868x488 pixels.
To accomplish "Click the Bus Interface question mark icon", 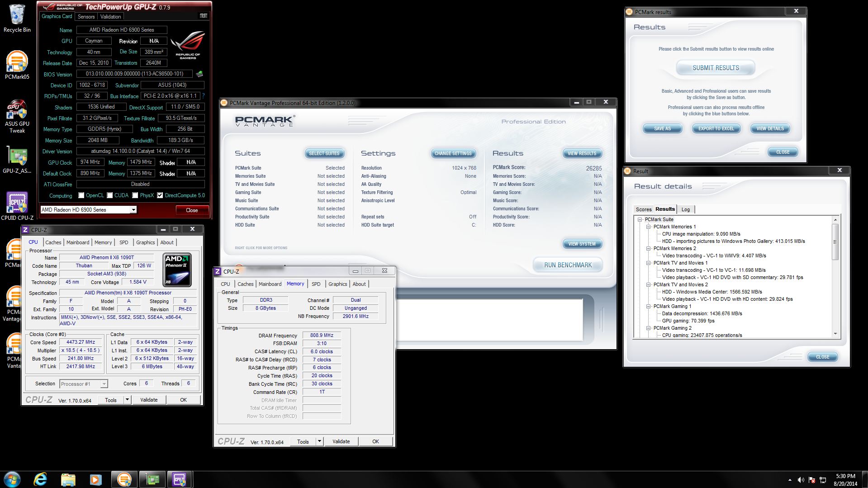I will 204,96.
